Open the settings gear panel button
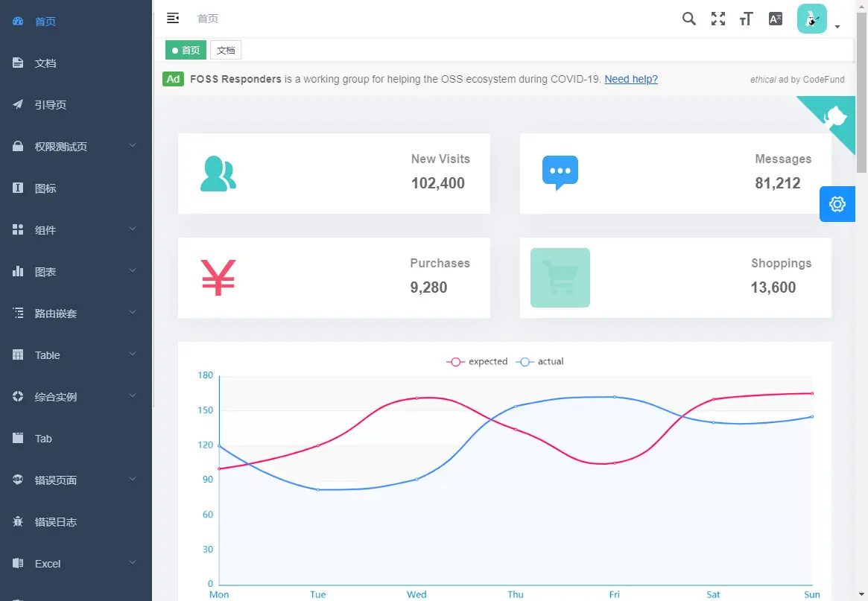868x601 pixels. [x=837, y=204]
